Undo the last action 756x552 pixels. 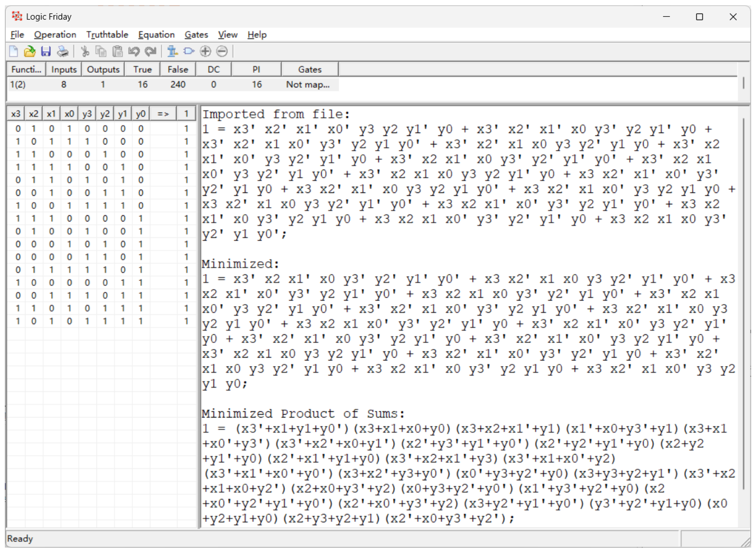(x=134, y=51)
